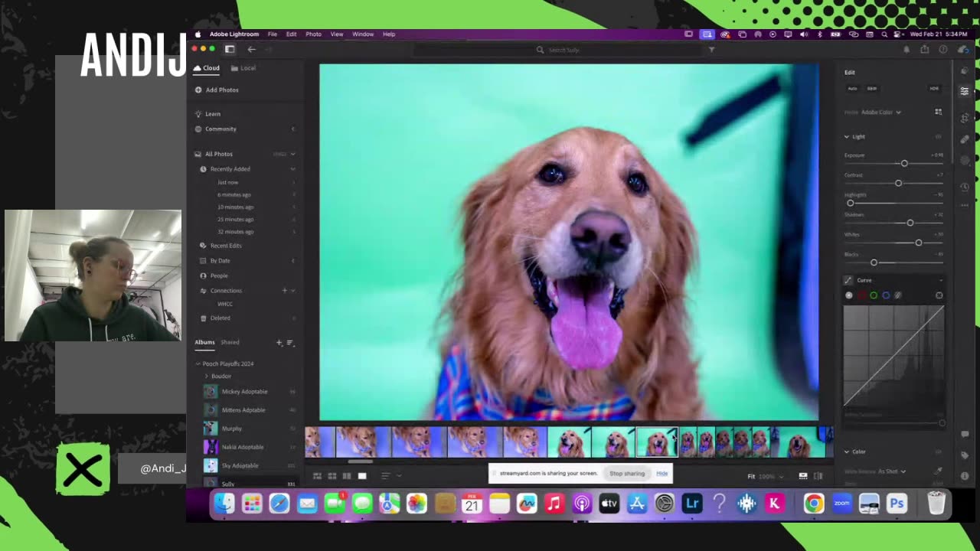This screenshot has height=551, width=980.
Task: Click the back arrow in the toolbar
Action: pyautogui.click(x=251, y=49)
